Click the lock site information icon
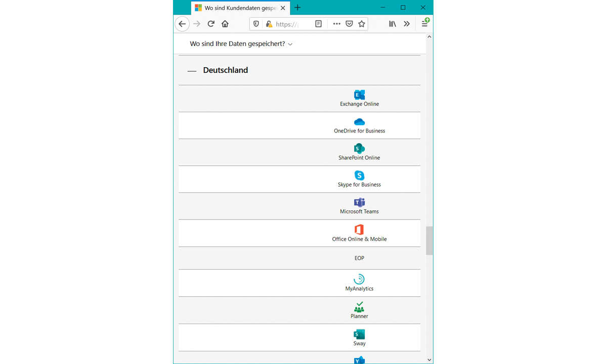The height and width of the screenshot is (364, 607). click(269, 24)
